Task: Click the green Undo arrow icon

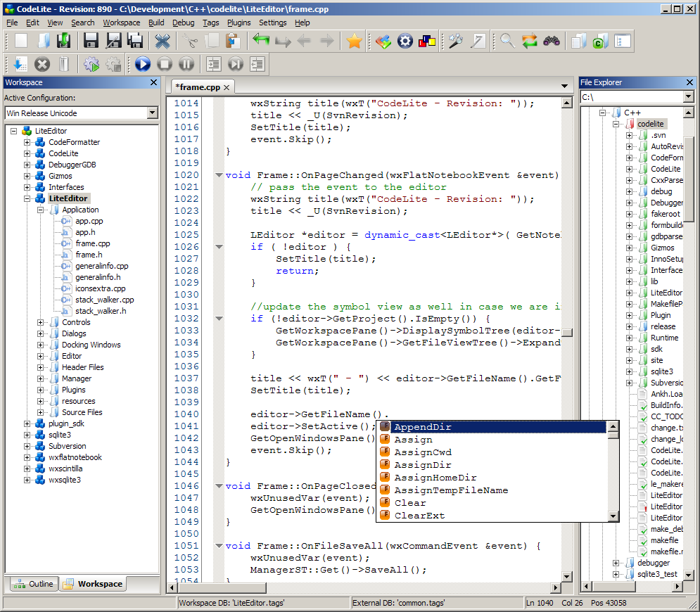Action: (262, 42)
